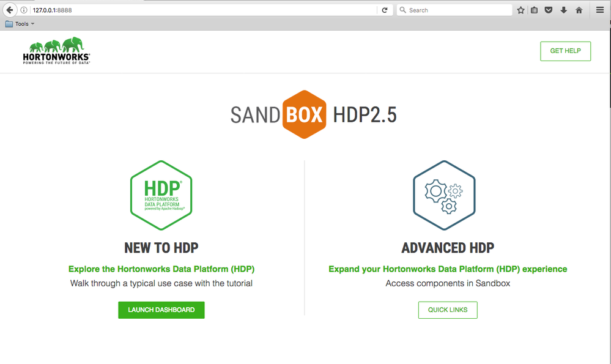Viewport: 611px width, 364px height.
Task: Open the downloads arrow icon
Action: click(x=563, y=10)
